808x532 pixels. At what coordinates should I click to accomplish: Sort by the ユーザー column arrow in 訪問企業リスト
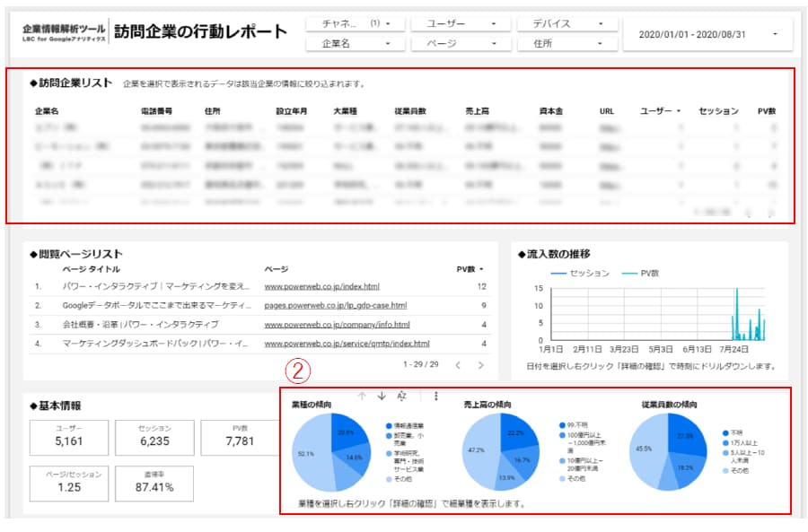pos(679,111)
